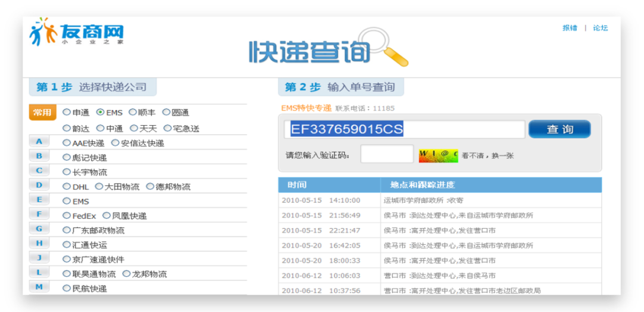This screenshot has width=644, height=312.
Task: Click the letter E index button
Action: click(39, 199)
